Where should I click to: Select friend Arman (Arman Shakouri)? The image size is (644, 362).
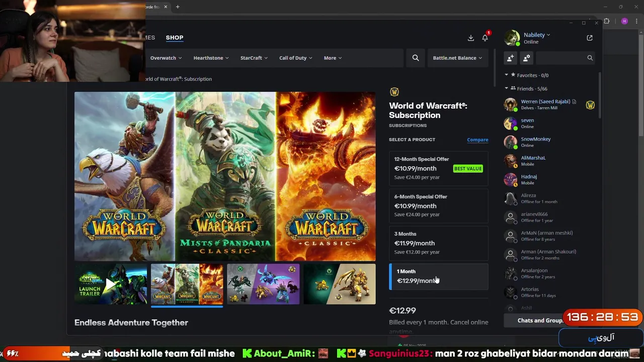tap(550, 254)
